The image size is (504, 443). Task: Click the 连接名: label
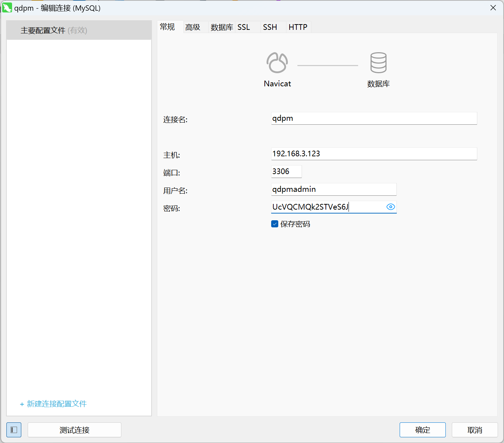coord(175,120)
